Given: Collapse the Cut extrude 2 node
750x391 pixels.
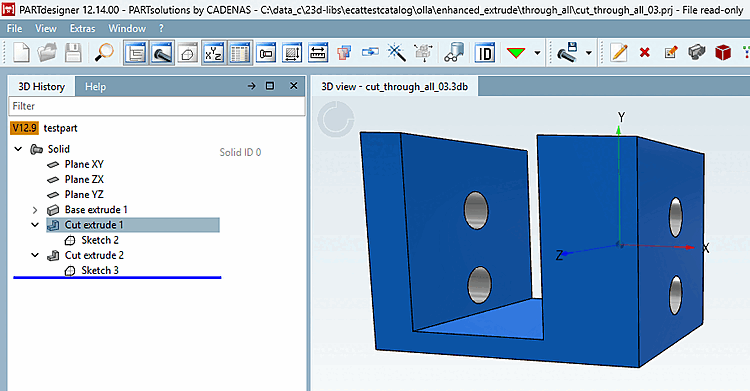Looking at the screenshot, I should point(35,256).
